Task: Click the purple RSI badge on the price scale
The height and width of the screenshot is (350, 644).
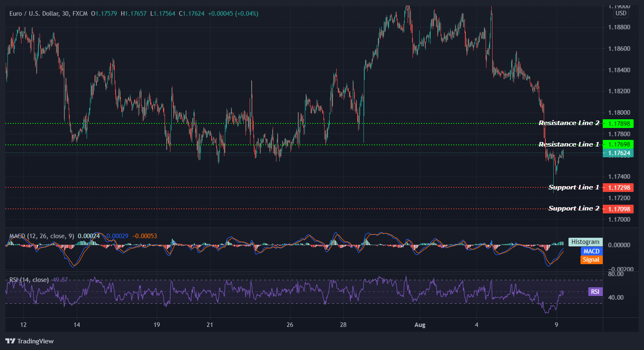Action: [595, 291]
